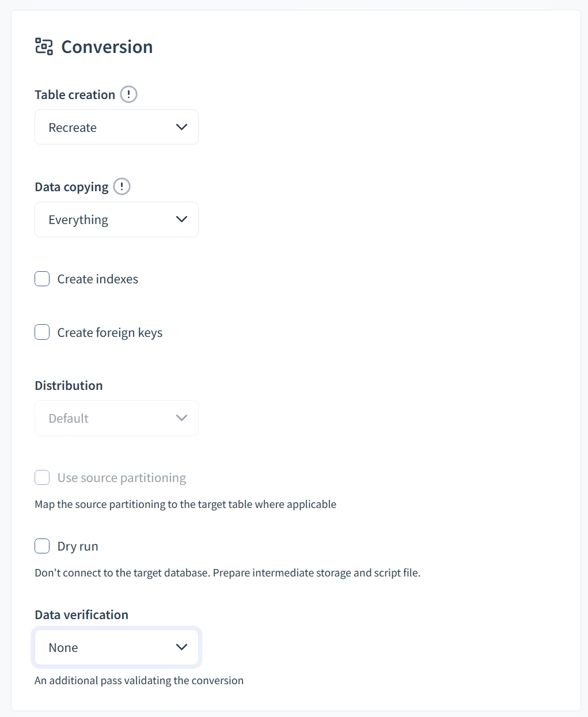The width and height of the screenshot is (588, 717).
Task: Click the Conversion section icon
Action: click(44, 47)
